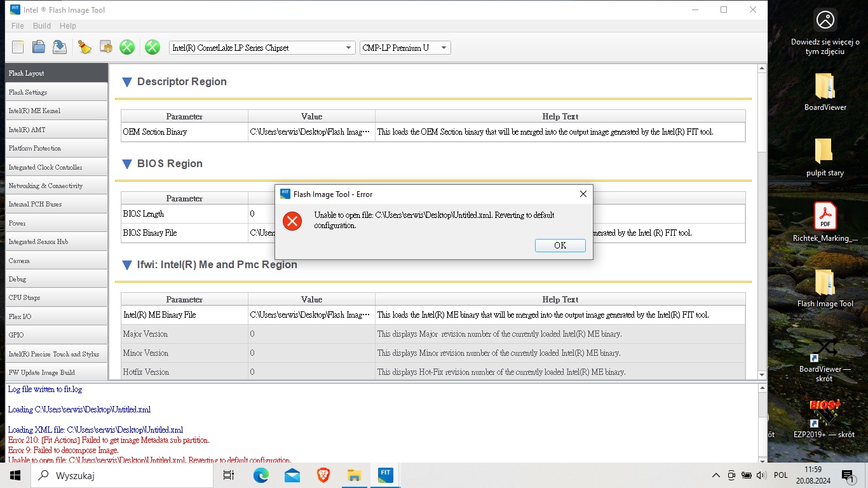868x488 pixels.
Task: Launch Microsoft Edge from the taskbar
Action: tap(261, 475)
